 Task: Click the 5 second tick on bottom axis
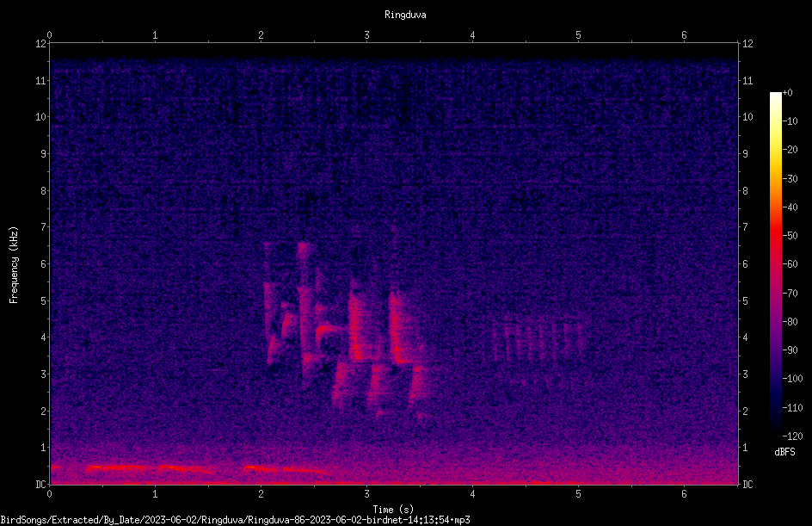(578, 494)
